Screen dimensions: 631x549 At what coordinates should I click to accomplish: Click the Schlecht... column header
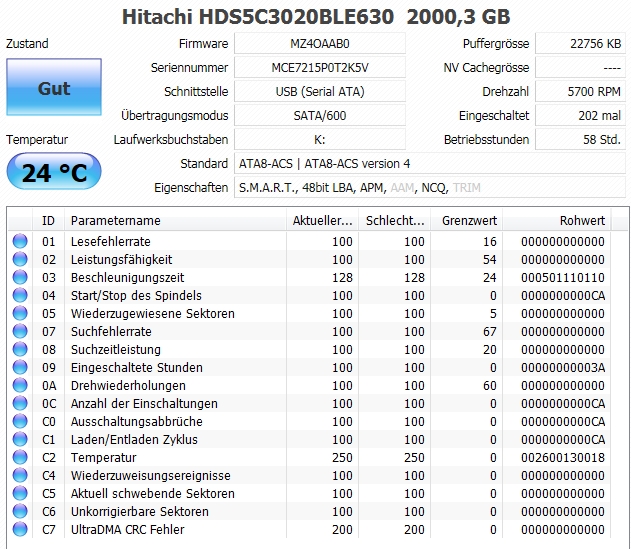tap(395, 221)
